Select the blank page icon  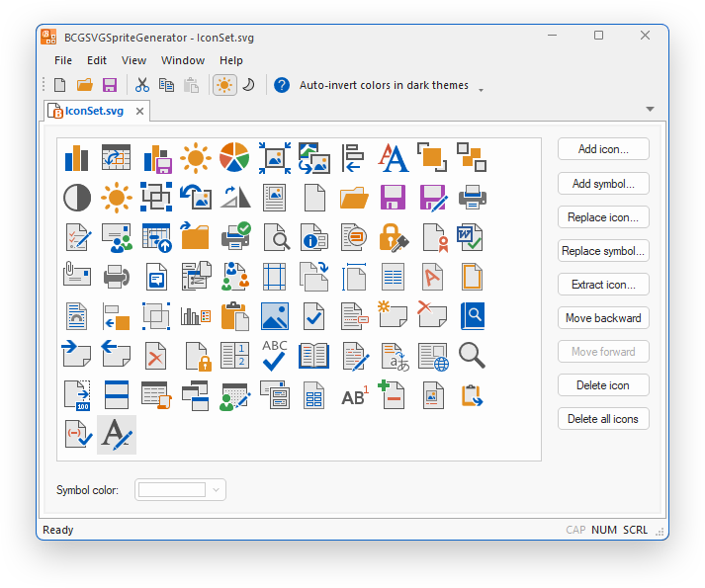click(x=314, y=198)
